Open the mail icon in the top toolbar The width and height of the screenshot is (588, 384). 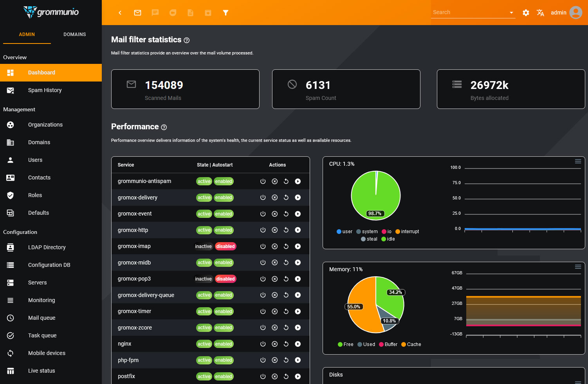pos(137,12)
